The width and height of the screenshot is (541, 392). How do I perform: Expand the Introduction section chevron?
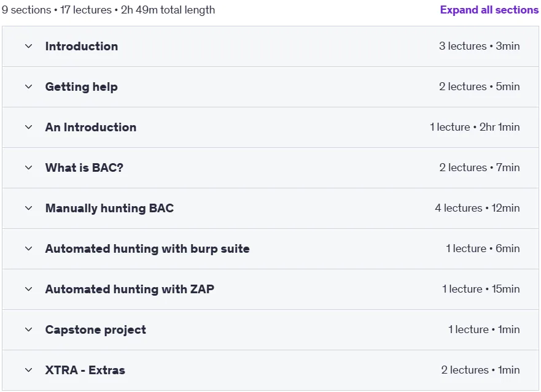[29, 46]
